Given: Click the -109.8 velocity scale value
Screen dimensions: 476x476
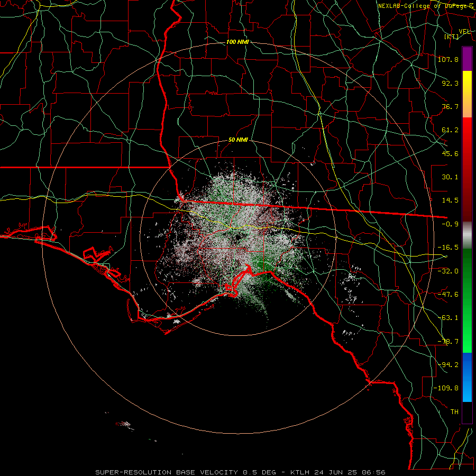Looking at the screenshot, I should (x=446, y=388).
